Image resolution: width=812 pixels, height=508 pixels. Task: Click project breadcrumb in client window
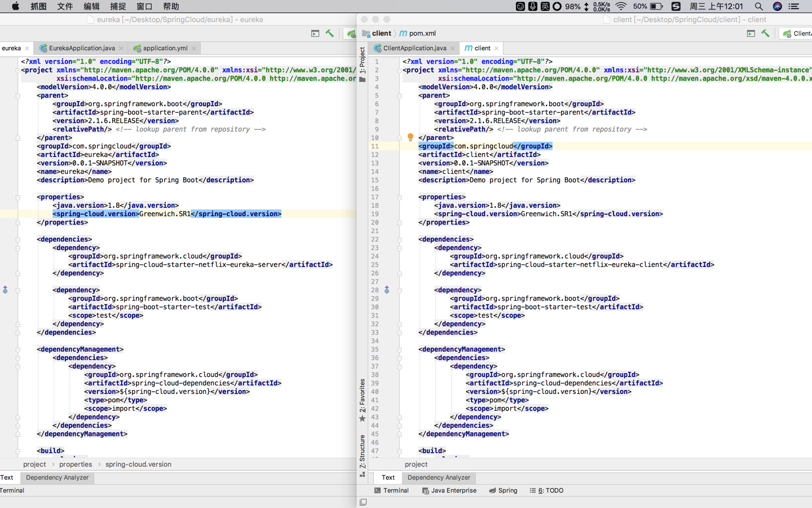point(416,465)
